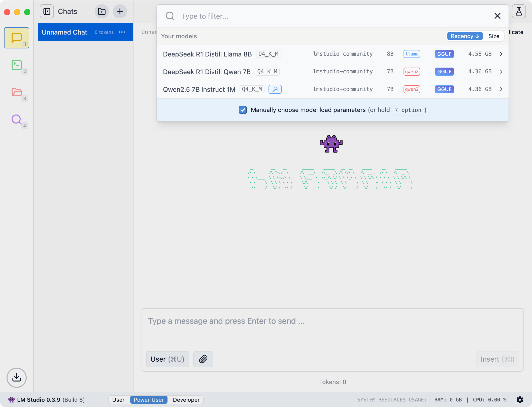Toggle the sidebar collapse icon next to Chats
This screenshot has width=532, height=407.
pyautogui.click(x=47, y=11)
